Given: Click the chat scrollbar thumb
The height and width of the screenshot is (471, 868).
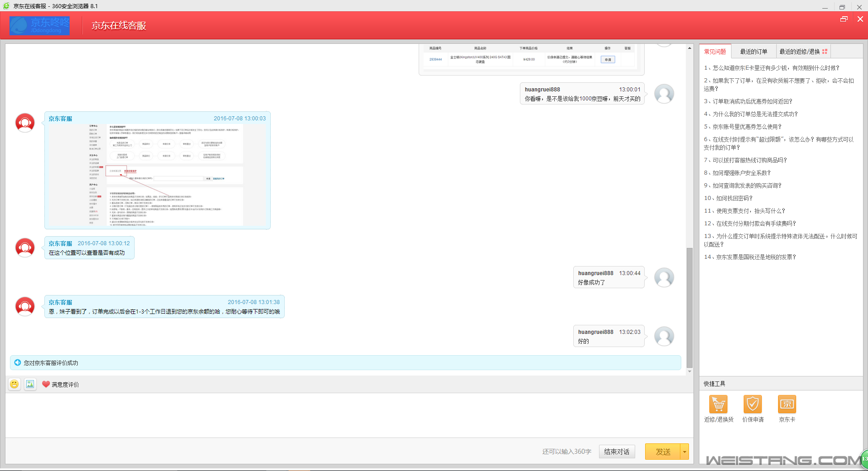Looking at the screenshot, I should [689, 308].
